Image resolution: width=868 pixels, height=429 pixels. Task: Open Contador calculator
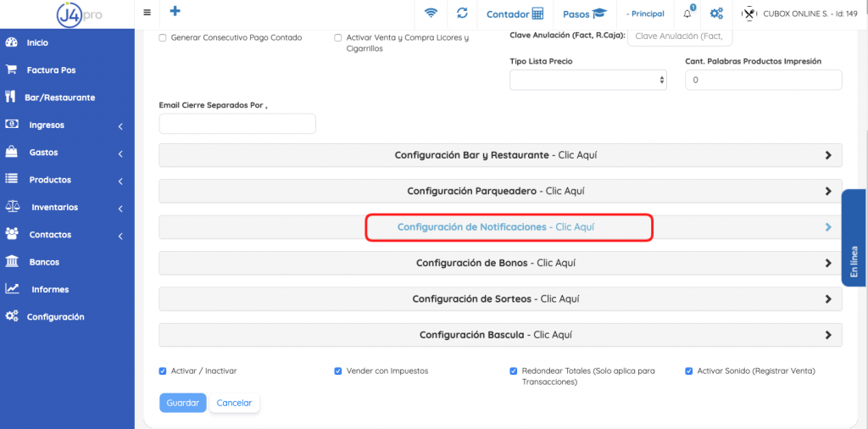[515, 14]
